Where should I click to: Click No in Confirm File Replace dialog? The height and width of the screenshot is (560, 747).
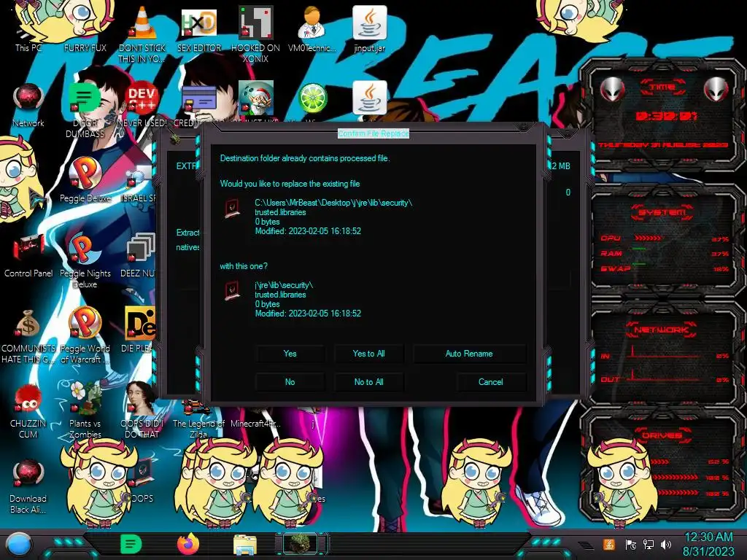tap(290, 382)
